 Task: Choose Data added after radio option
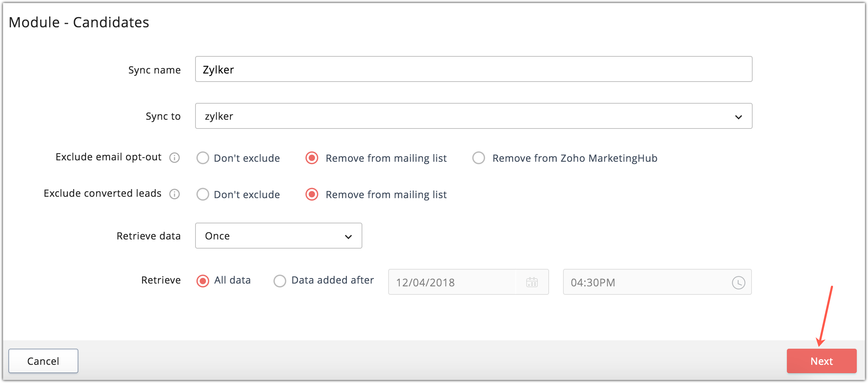[x=280, y=280]
